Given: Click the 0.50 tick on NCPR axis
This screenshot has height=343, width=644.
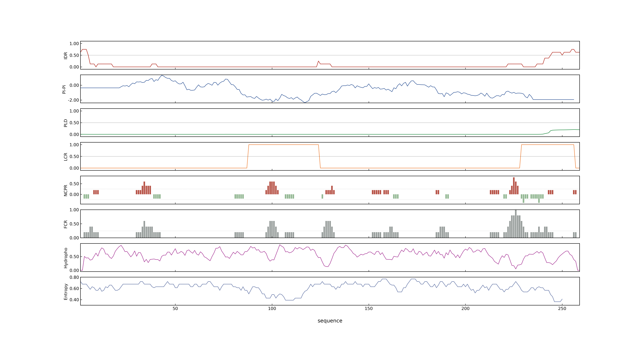Looking at the screenshot, I should tap(74, 183).
